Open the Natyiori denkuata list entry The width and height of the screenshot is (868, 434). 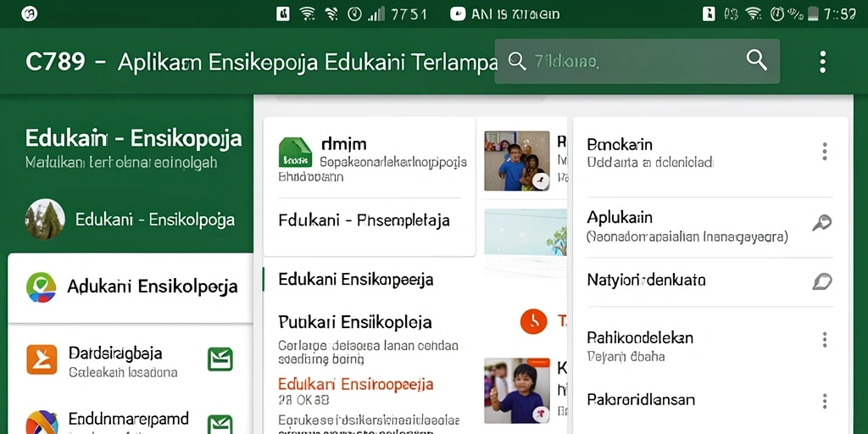coord(709,281)
